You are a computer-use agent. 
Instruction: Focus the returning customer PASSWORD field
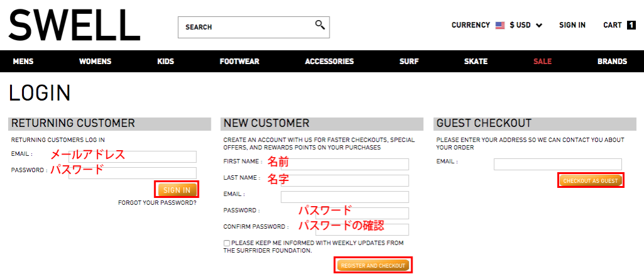(x=133, y=173)
